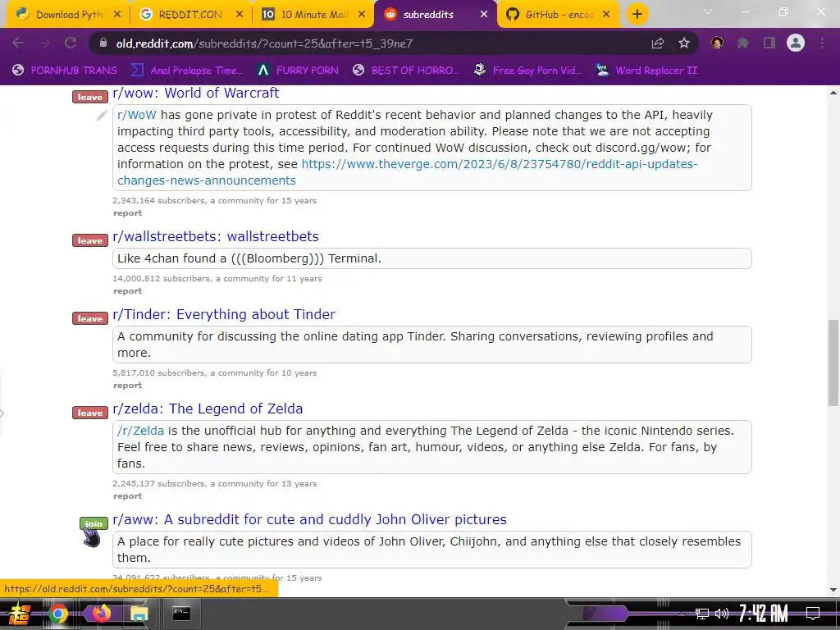840x630 pixels.
Task: Click the 7:42 AM taskbar clock
Action: [763, 614]
